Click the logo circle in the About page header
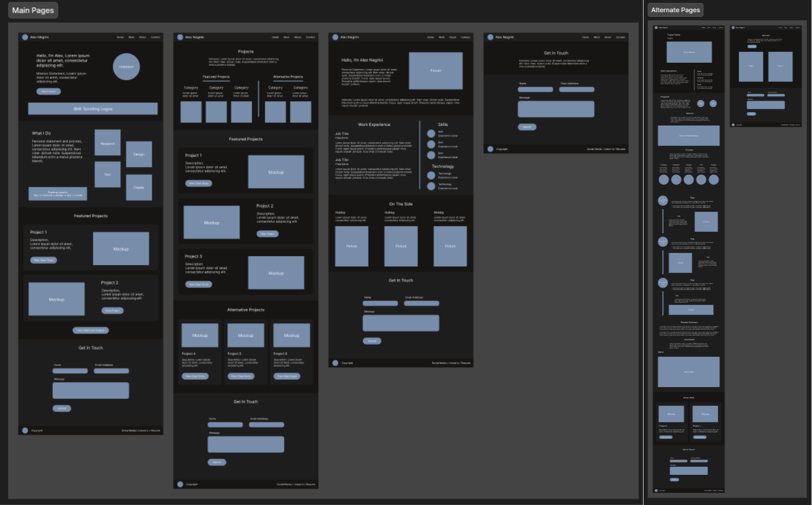 tap(335, 37)
